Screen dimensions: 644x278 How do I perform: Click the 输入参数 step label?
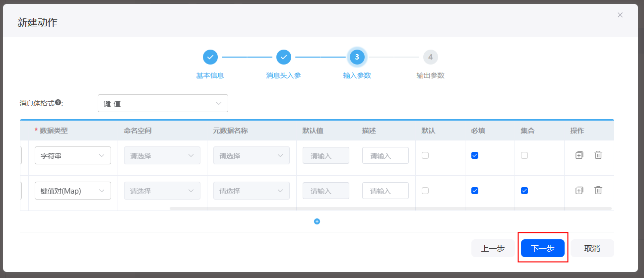tap(357, 75)
